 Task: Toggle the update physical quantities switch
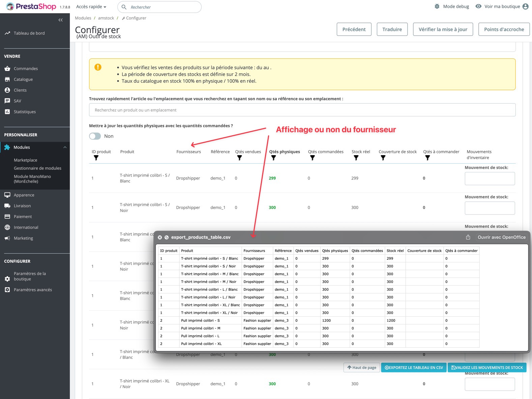pyautogui.click(x=95, y=136)
